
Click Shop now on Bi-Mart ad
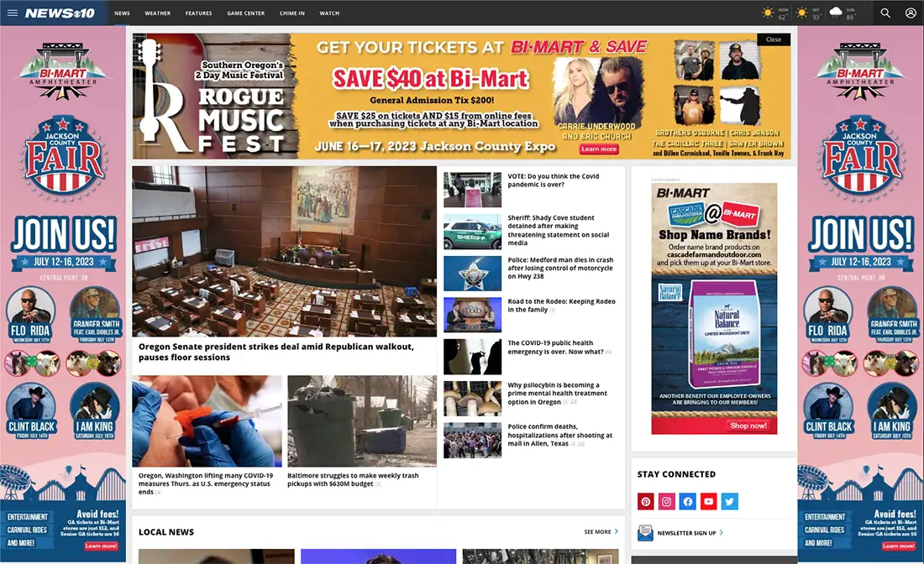pyautogui.click(x=748, y=426)
